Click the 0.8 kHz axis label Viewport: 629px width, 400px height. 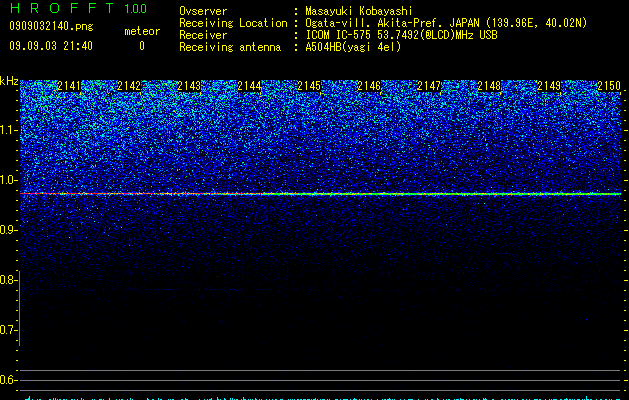7,280
